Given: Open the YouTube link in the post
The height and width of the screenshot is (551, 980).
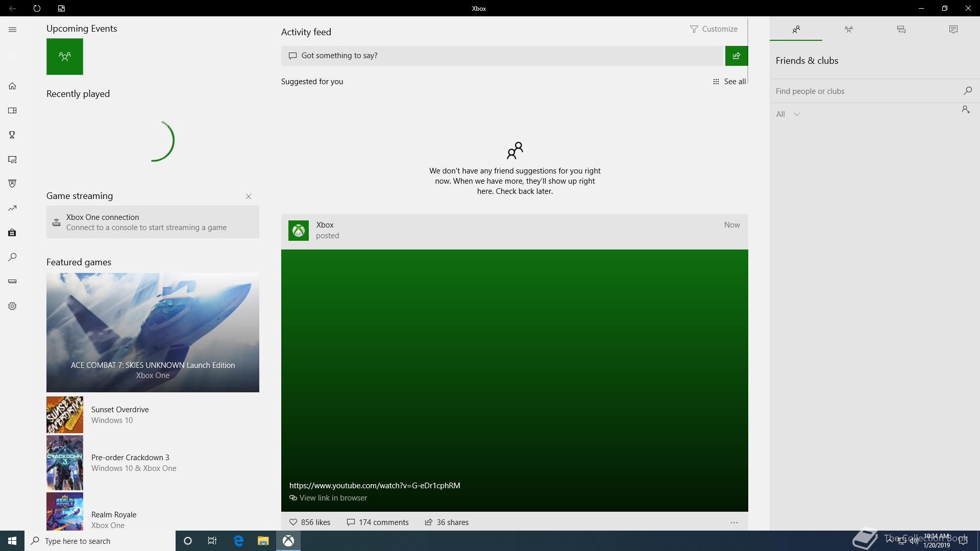Looking at the screenshot, I should [375, 486].
